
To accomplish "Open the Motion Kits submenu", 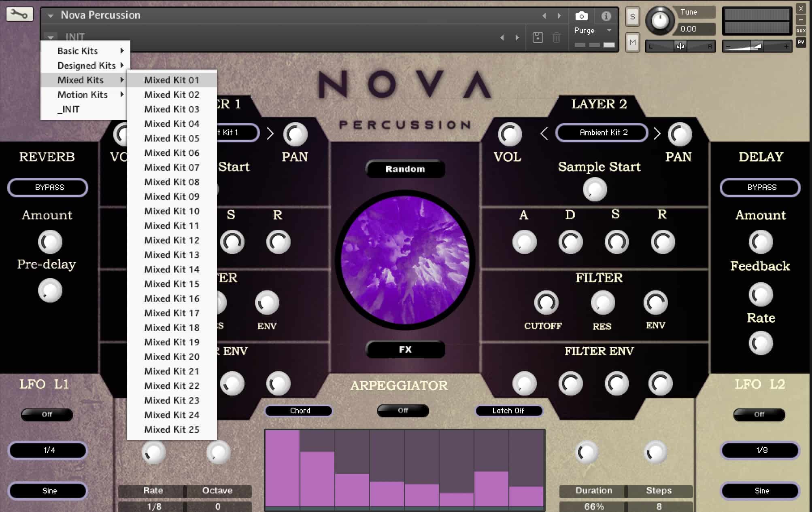I will click(x=84, y=95).
